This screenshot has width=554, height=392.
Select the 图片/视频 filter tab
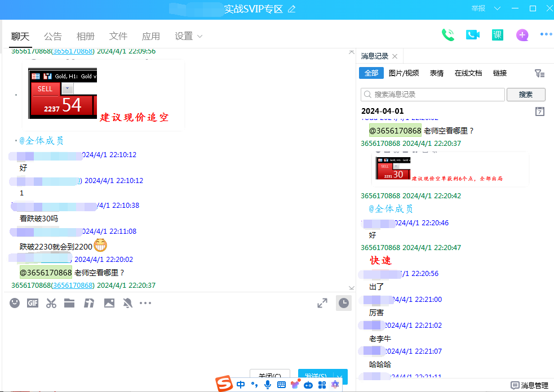tap(404, 73)
